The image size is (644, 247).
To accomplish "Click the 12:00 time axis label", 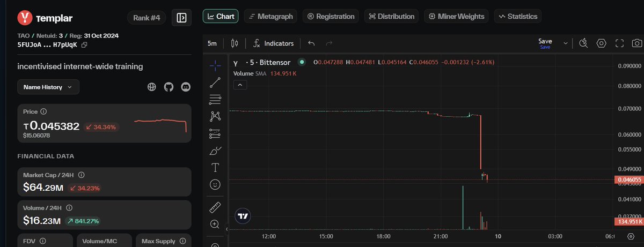I will [x=269, y=236].
